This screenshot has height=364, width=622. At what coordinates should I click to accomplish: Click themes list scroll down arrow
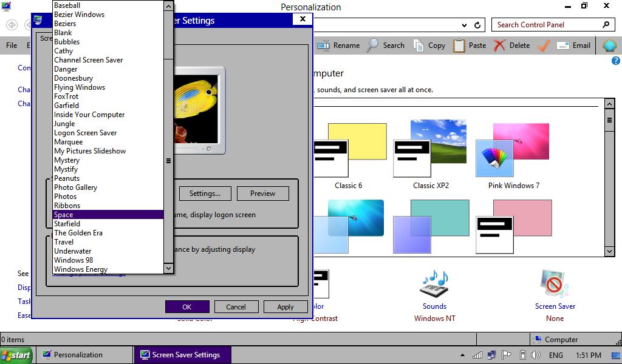610,251
